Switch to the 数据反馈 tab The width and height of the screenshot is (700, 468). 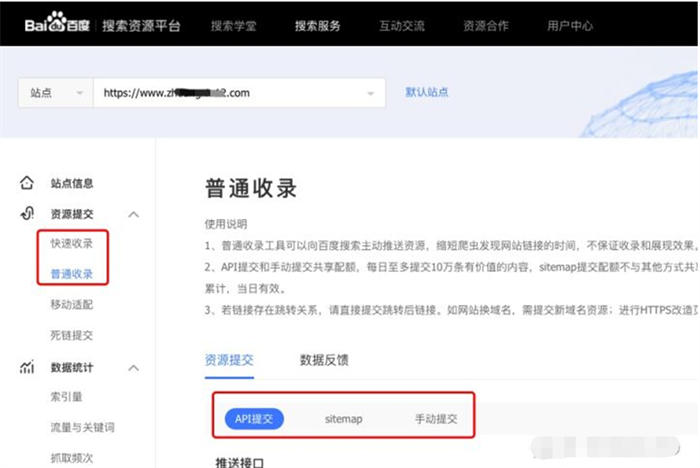pyautogui.click(x=324, y=360)
